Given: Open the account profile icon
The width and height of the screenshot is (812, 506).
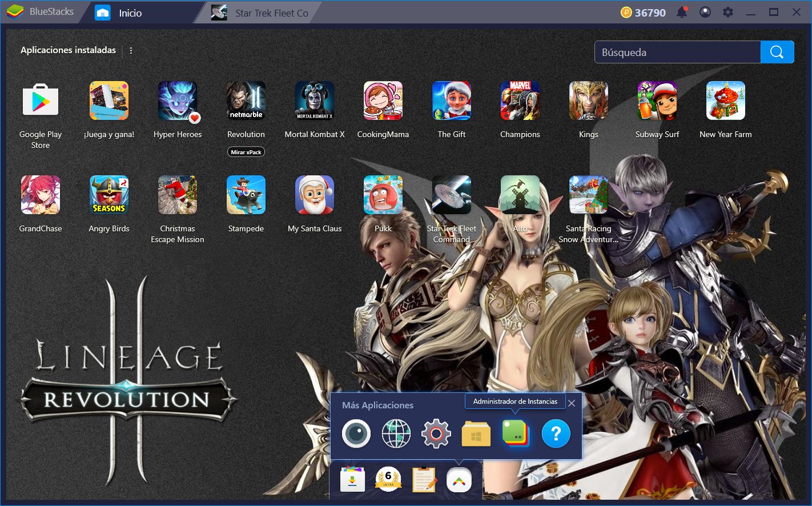Looking at the screenshot, I should click(705, 12).
